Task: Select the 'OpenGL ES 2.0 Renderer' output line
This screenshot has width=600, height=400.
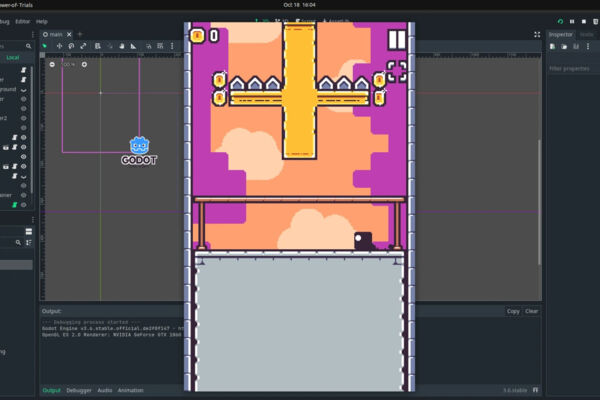Action: pos(112,335)
